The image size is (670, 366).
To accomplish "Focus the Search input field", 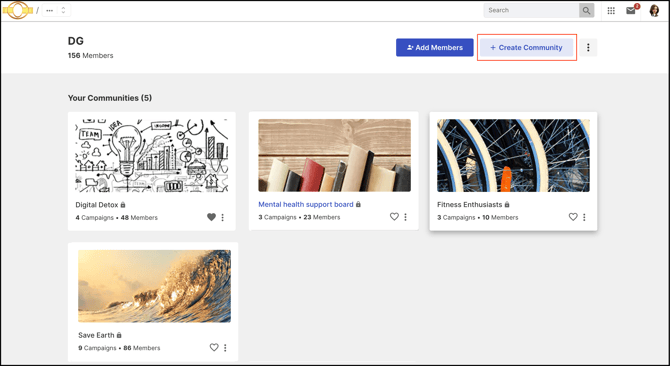I will (x=531, y=10).
